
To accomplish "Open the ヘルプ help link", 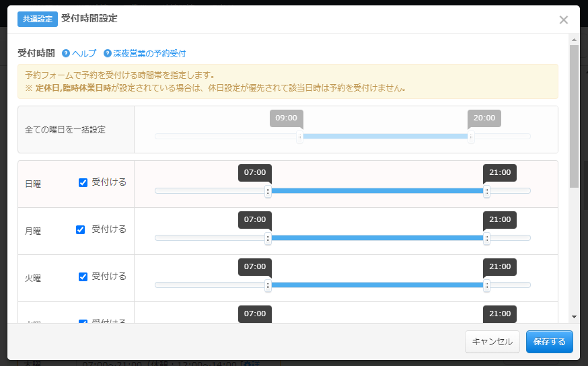I will pos(84,53).
